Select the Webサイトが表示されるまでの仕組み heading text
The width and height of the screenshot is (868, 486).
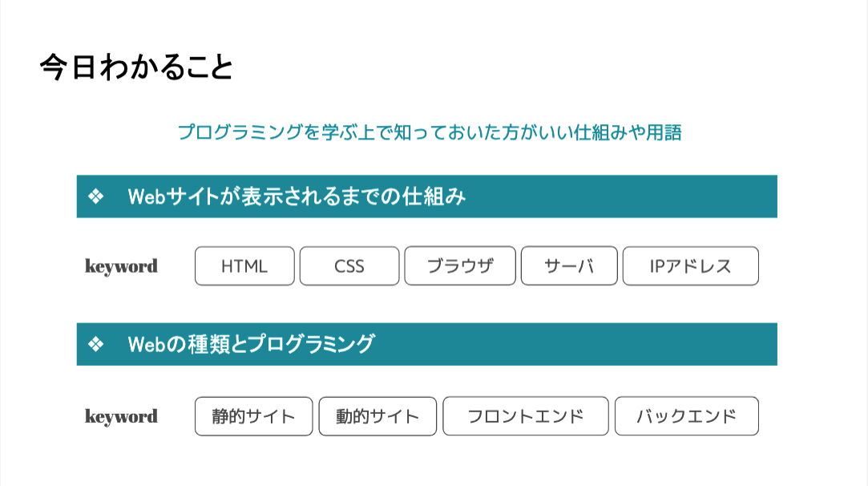click(297, 196)
